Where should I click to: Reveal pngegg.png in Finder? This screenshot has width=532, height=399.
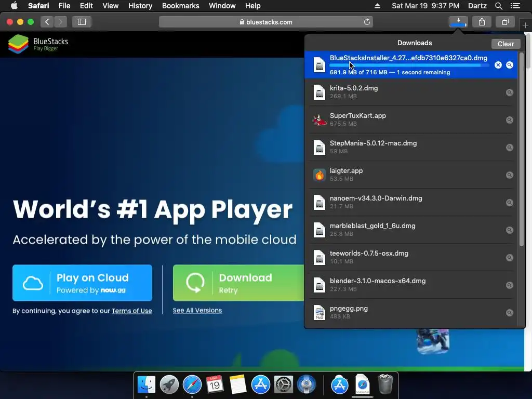point(510,312)
